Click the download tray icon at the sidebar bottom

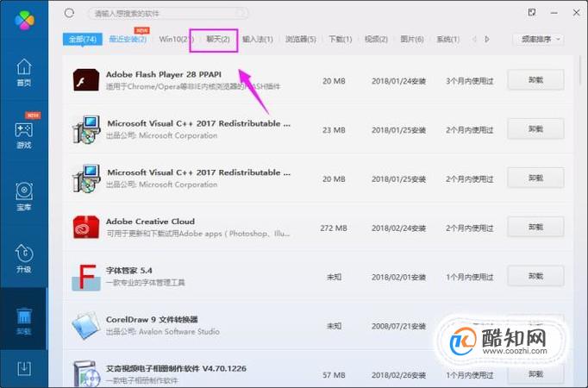24,369
